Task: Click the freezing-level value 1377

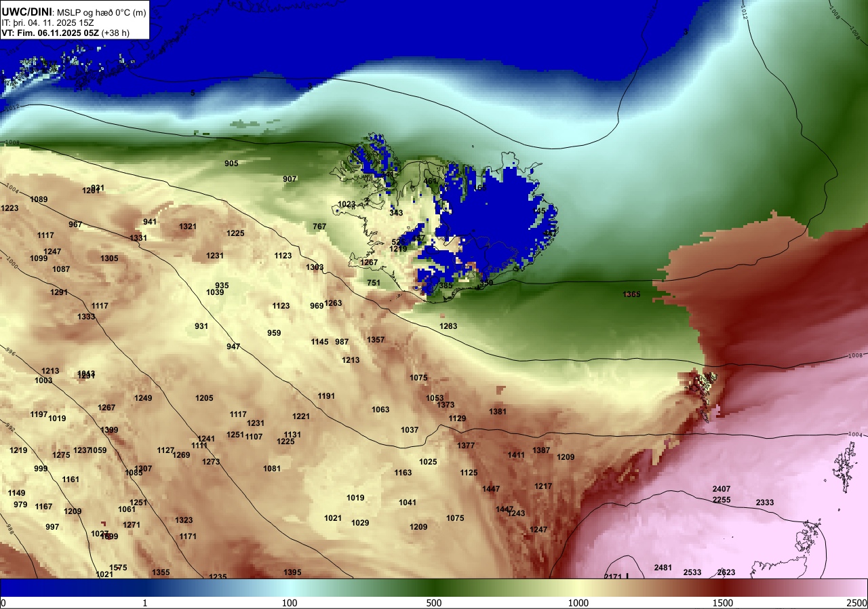Action: [x=466, y=446]
